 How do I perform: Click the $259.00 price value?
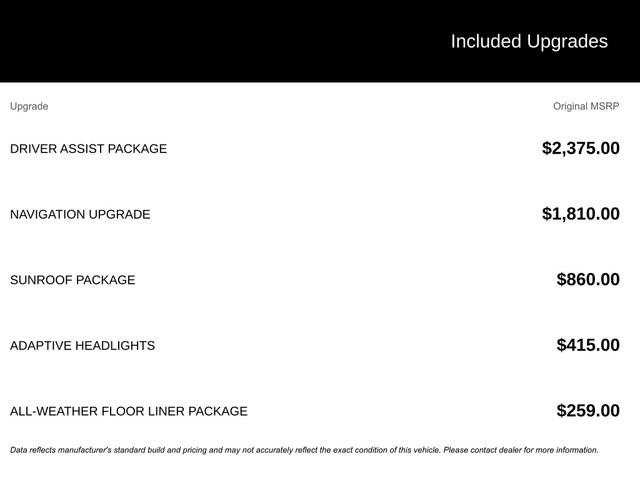click(588, 411)
